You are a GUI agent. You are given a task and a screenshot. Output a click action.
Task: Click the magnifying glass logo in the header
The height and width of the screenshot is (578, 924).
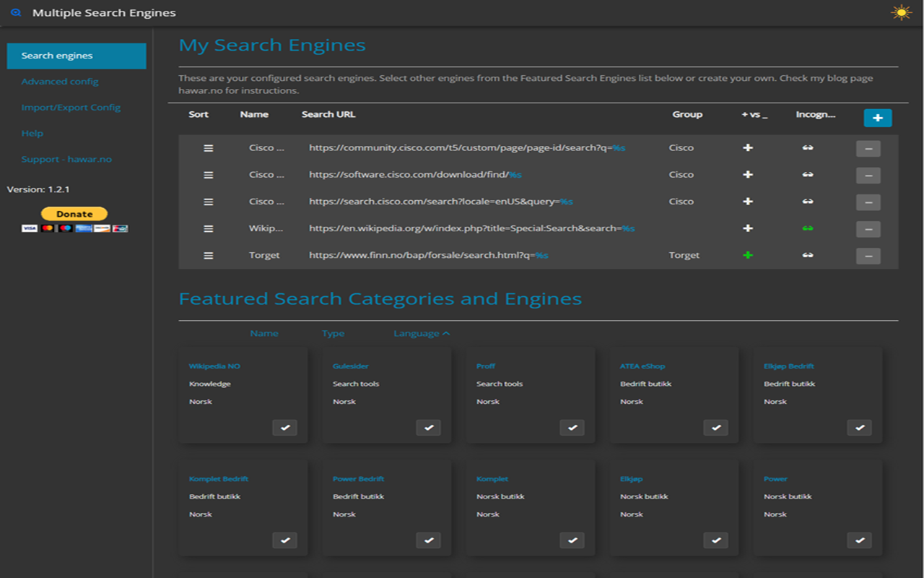[x=16, y=12]
